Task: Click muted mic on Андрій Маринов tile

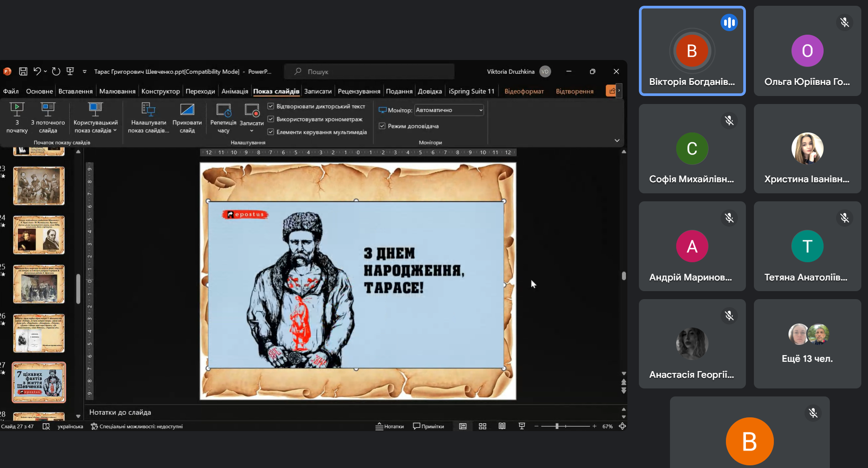Action: click(729, 218)
